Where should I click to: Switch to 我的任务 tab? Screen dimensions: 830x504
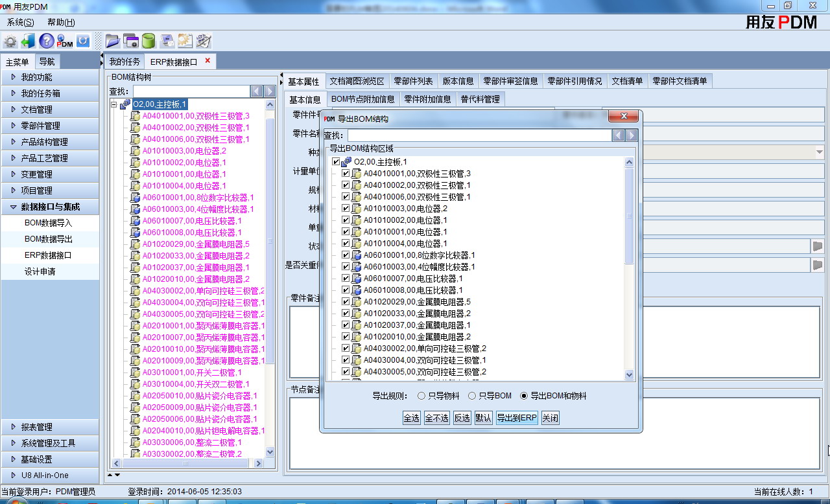pos(124,62)
